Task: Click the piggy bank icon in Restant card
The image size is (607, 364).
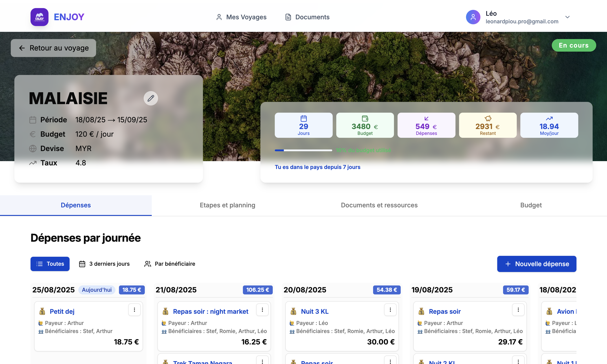Action: [488, 118]
